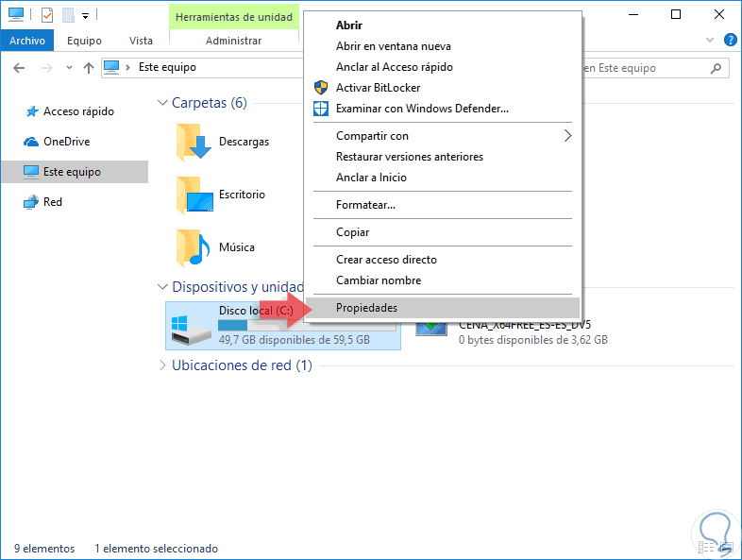The image size is (742, 560).
Task: Select the DVD drive icon
Action: click(431, 329)
